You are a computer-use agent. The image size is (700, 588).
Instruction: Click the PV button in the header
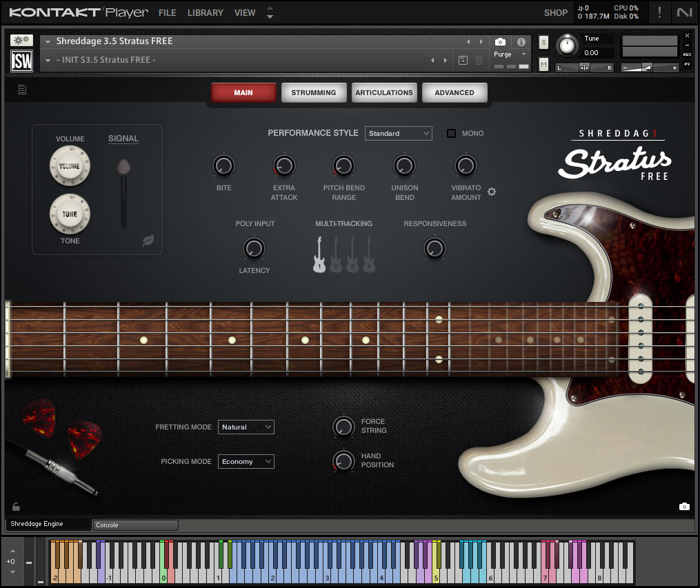tap(687, 64)
